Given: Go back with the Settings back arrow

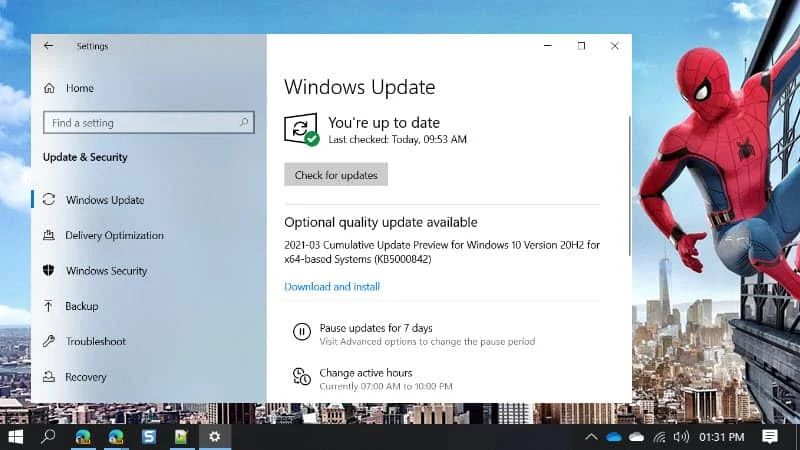Looking at the screenshot, I should tap(48, 46).
